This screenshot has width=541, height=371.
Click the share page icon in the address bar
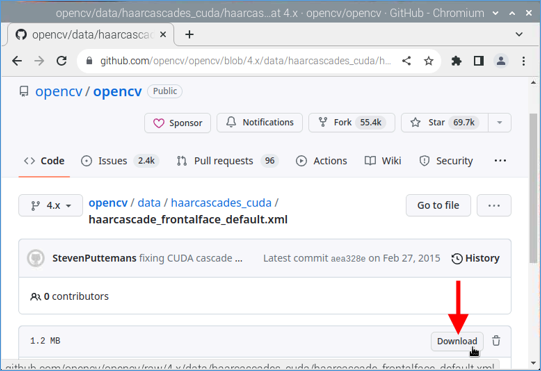click(406, 61)
